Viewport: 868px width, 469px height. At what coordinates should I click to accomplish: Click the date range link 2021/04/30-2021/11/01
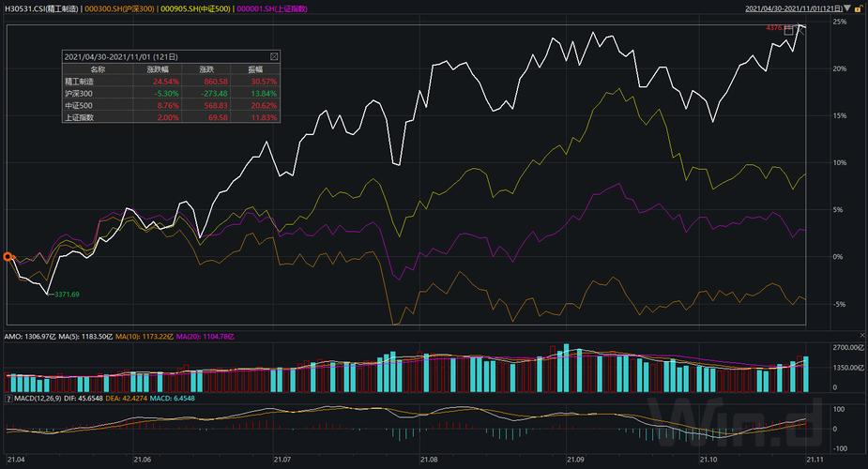[x=794, y=8]
